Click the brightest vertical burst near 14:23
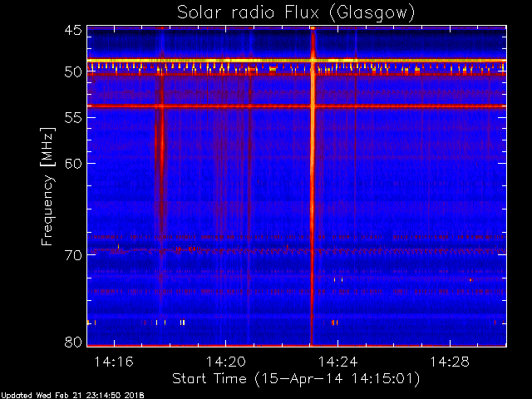 [313, 186]
